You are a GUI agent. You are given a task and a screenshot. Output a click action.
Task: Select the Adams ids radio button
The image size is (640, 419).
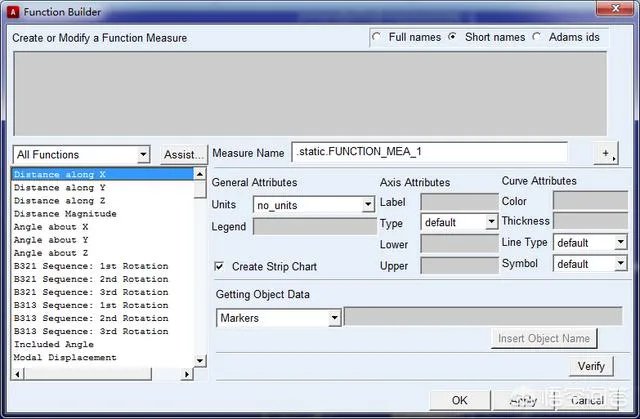pos(538,37)
